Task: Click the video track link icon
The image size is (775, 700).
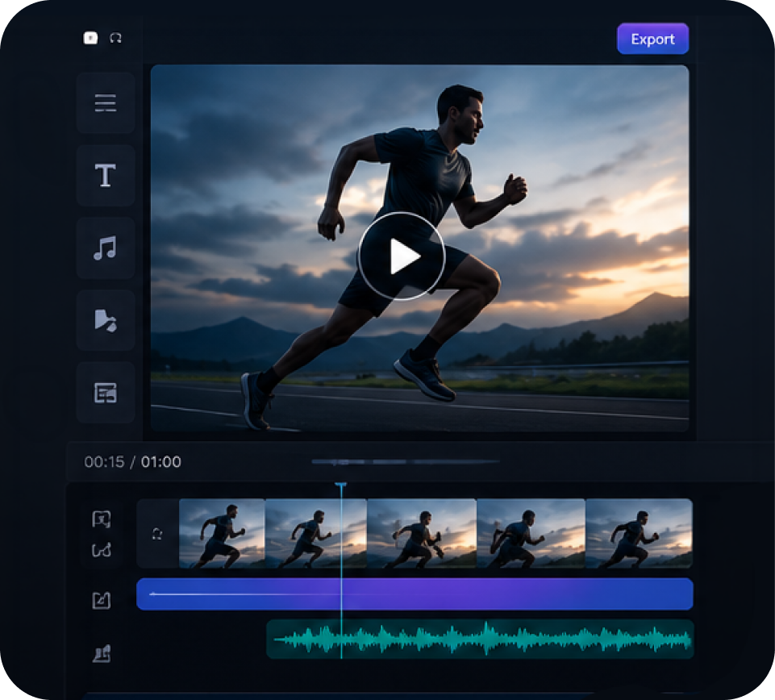Action: tap(102, 550)
